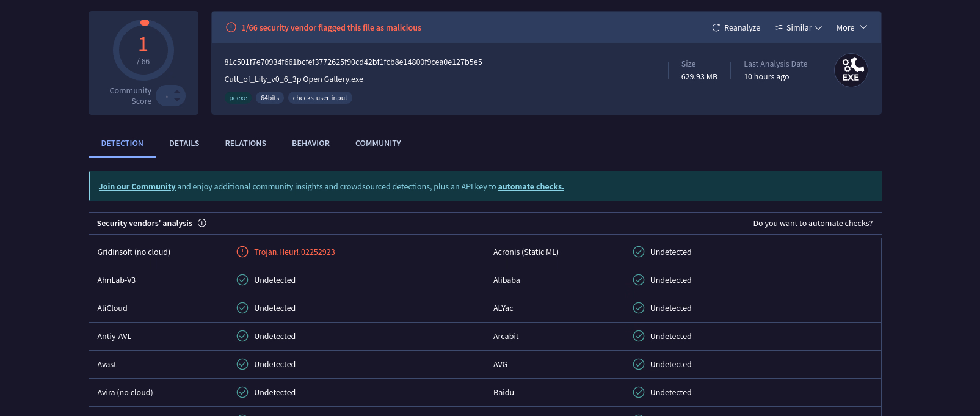Click the Similar wavy lines icon
The height and width of the screenshot is (416, 980).
coord(779,27)
